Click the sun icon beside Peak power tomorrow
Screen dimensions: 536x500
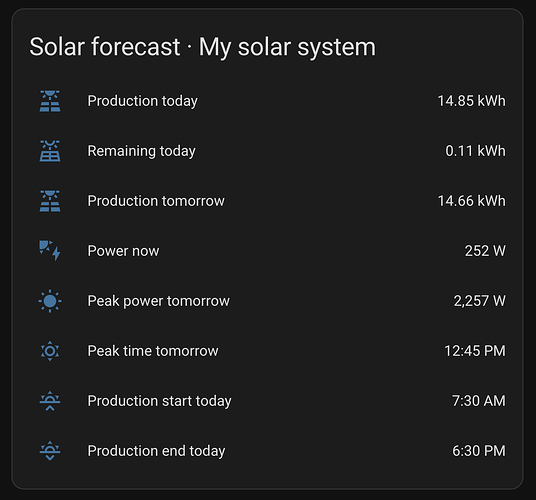coord(50,301)
